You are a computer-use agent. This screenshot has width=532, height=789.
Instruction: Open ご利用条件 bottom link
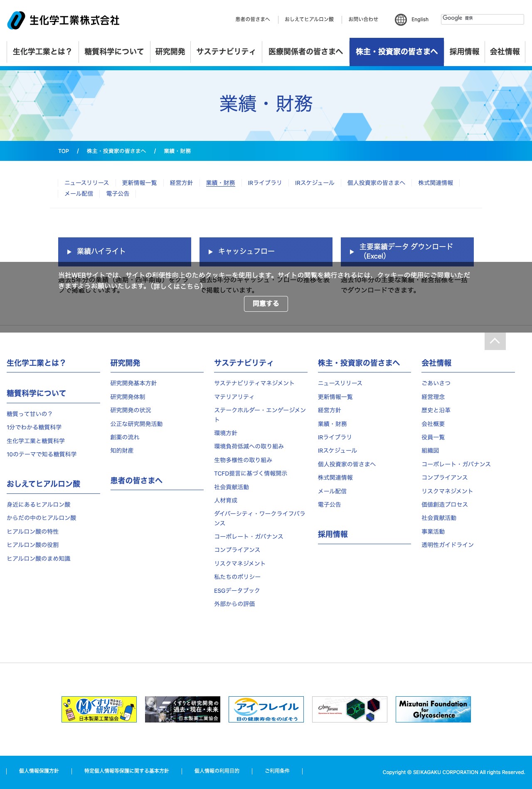(x=277, y=771)
